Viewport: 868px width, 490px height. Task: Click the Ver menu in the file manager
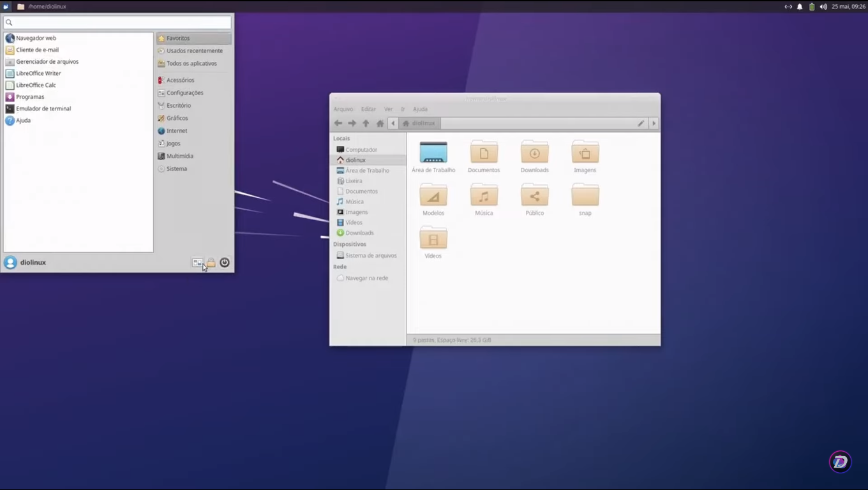point(388,108)
